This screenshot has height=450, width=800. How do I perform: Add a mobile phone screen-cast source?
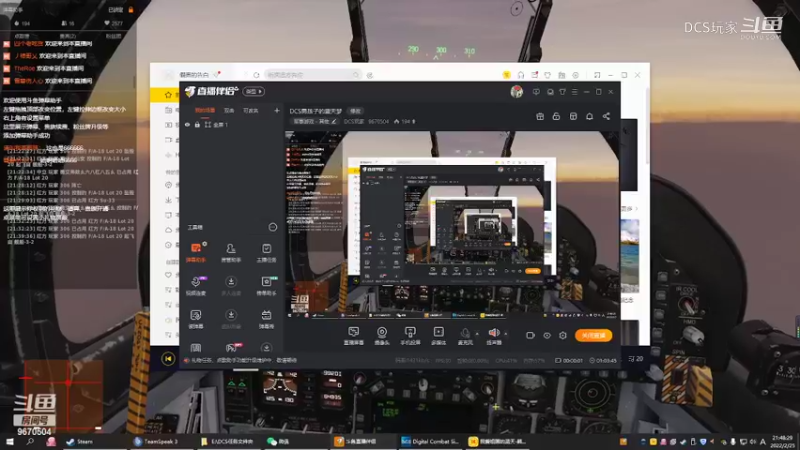pos(410,336)
